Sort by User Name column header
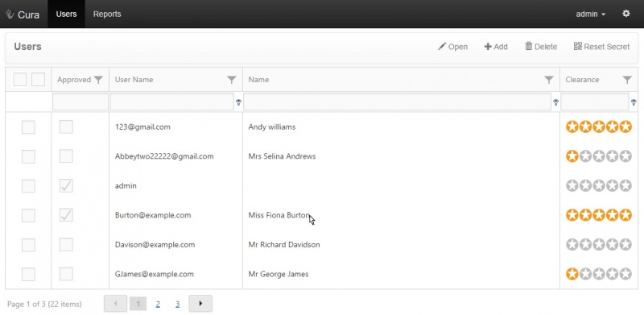Image resolution: width=644 pixels, height=315 pixels. coord(134,80)
